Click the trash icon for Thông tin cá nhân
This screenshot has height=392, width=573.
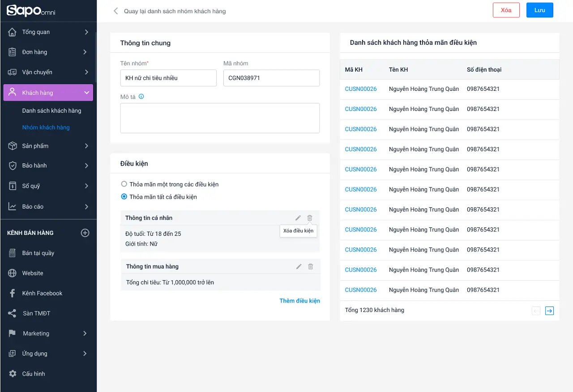pos(310,218)
